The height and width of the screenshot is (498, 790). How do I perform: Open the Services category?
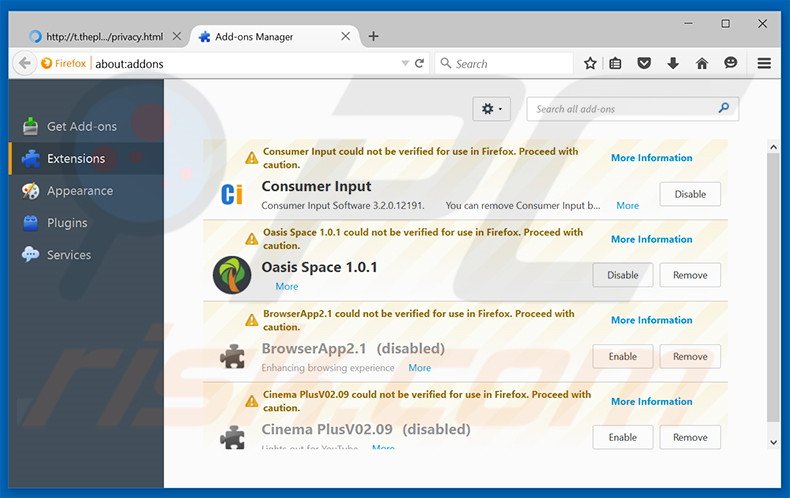(86, 255)
